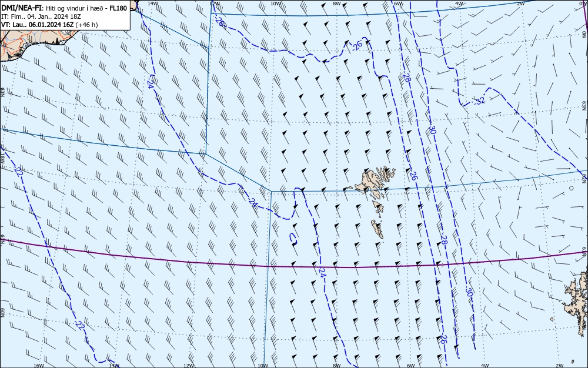Click the "2W" label on the bottom edge
This screenshot has height=368, width=588.
coord(560,366)
